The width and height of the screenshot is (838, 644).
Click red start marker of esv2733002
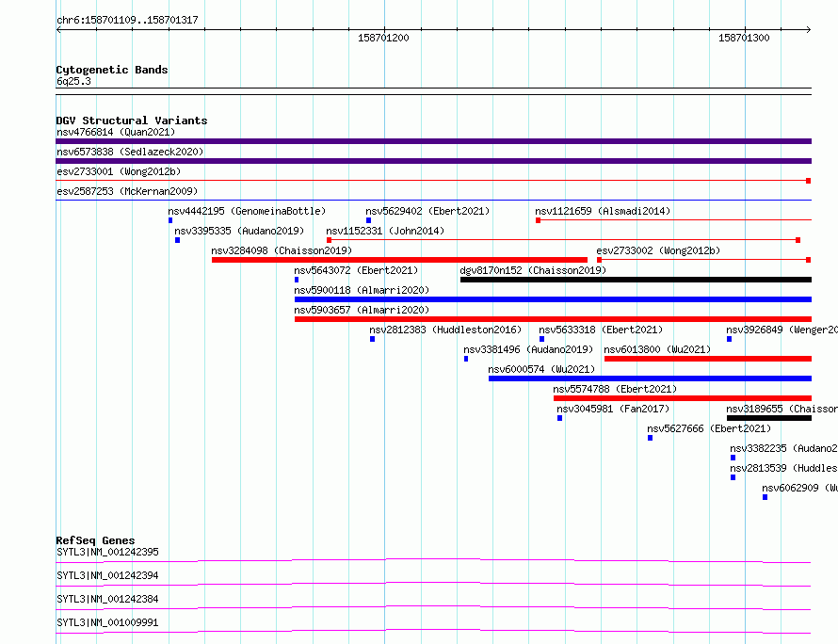click(x=599, y=260)
